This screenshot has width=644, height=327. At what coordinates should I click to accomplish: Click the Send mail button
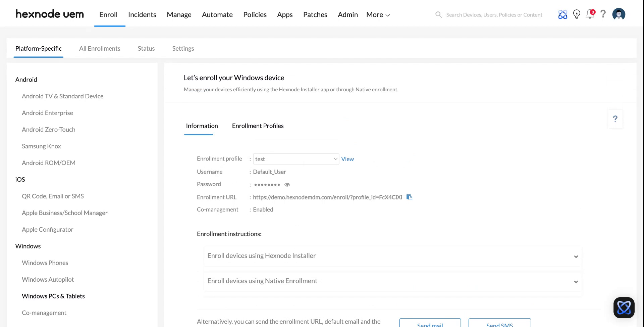[430, 324]
